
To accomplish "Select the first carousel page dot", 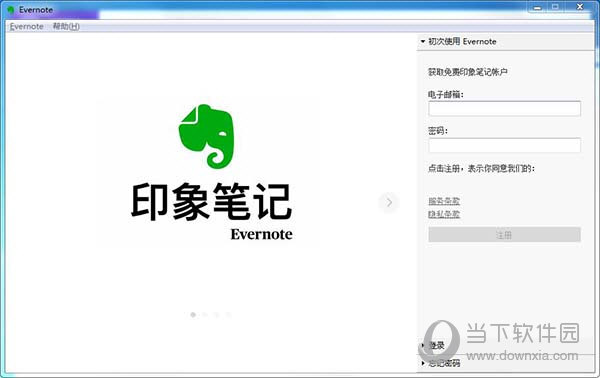I will [193, 314].
